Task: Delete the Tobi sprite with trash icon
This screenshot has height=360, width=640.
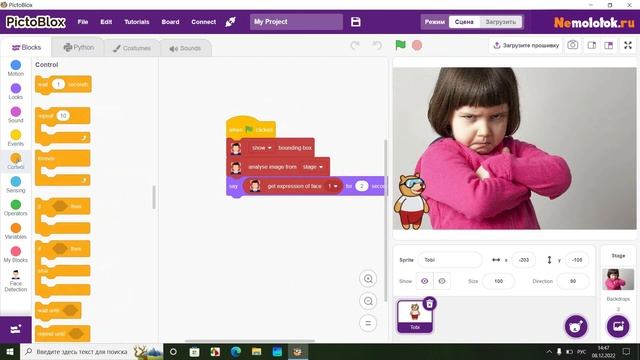Action: 429,303
